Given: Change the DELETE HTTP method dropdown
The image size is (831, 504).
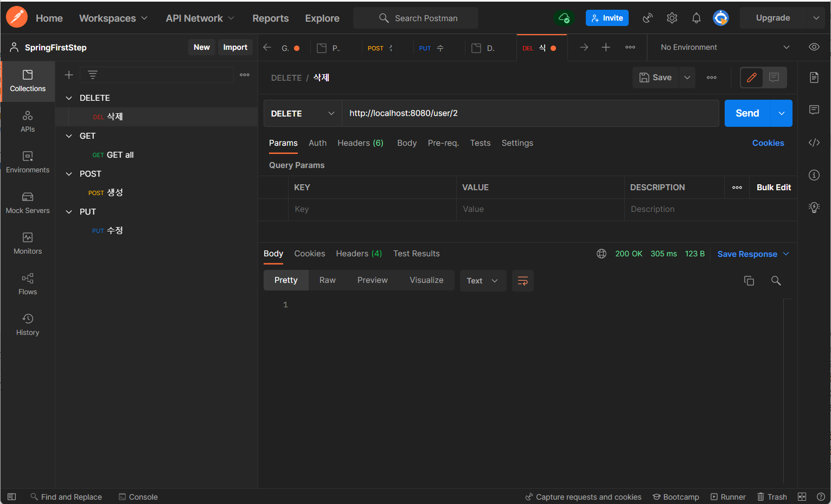Looking at the screenshot, I should point(303,113).
